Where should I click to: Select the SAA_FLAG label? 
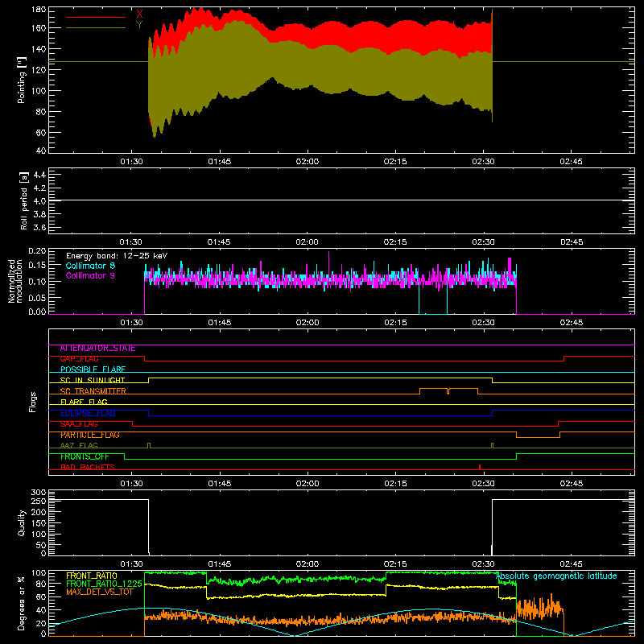pyautogui.click(x=79, y=424)
